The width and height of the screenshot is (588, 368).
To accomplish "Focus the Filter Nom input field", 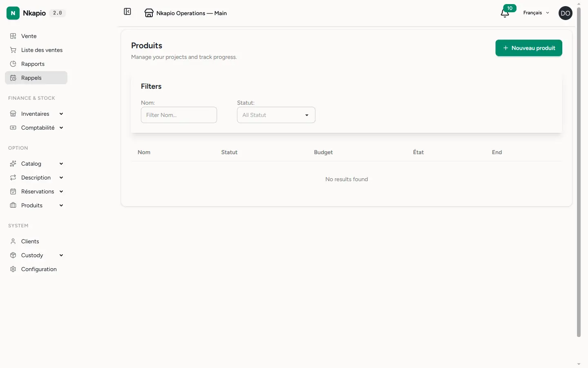I will tap(179, 115).
